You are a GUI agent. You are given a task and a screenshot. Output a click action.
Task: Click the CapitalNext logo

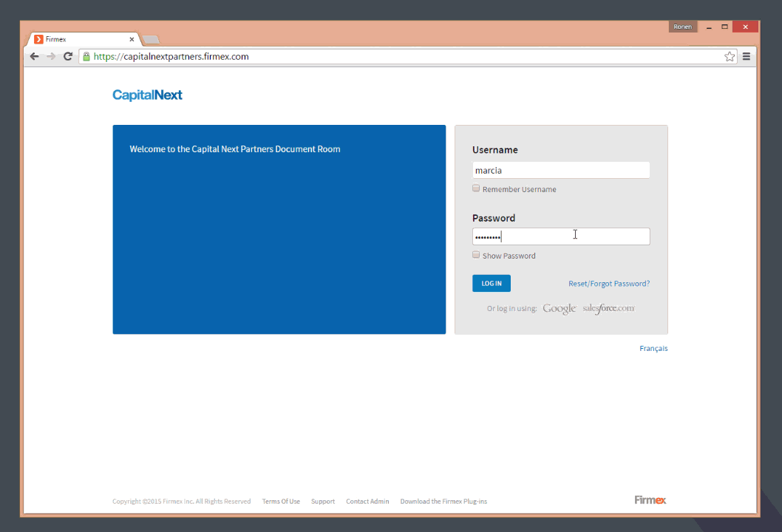click(x=147, y=95)
